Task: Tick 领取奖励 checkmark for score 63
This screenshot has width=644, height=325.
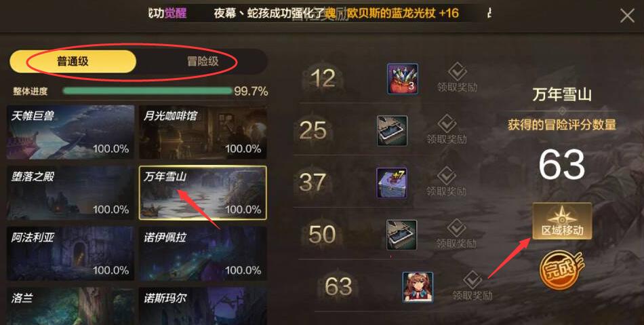Action: pos(472,280)
